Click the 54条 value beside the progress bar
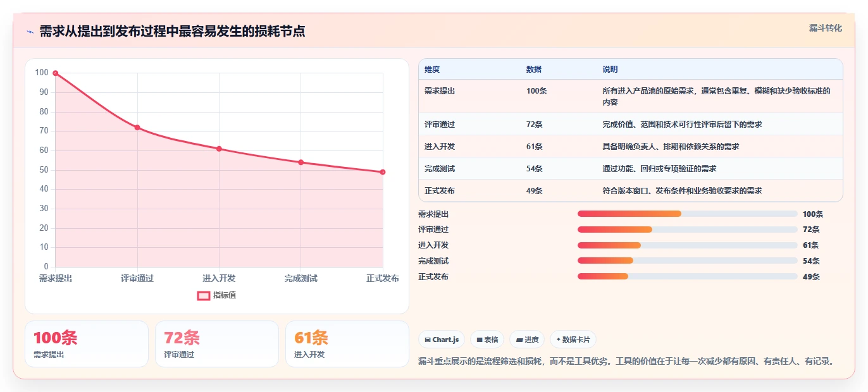 coord(811,261)
